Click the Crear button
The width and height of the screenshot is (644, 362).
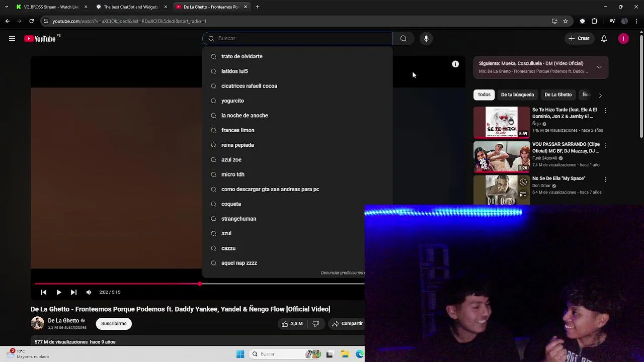pos(579,39)
